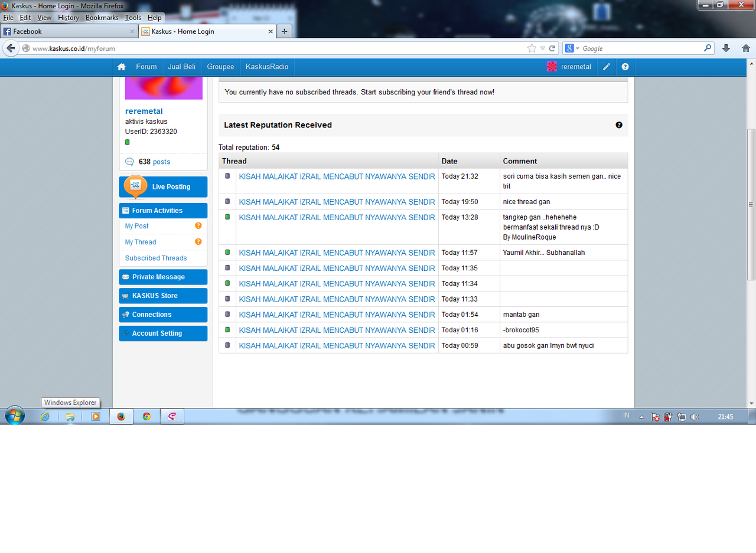Click the Chrome icon in the taskbar
The image size is (756, 553).
click(x=146, y=416)
